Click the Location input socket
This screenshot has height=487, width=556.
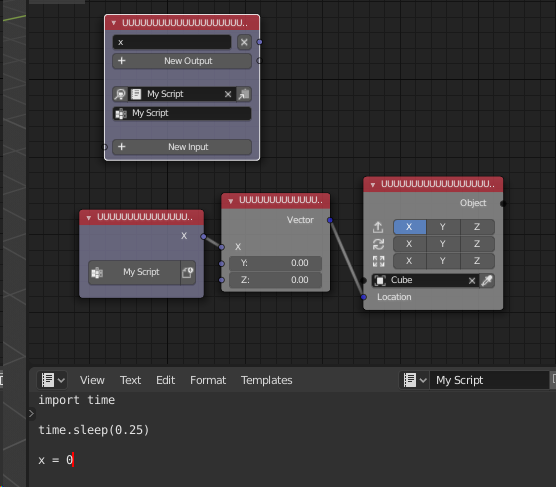[x=363, y=297]
